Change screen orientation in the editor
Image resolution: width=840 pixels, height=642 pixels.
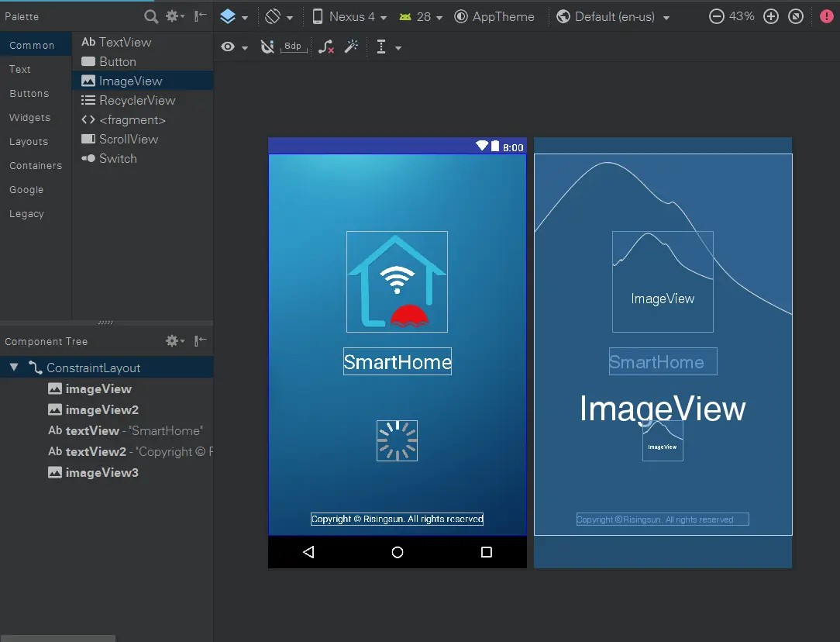pyautogui.click(x=279, y=16)
